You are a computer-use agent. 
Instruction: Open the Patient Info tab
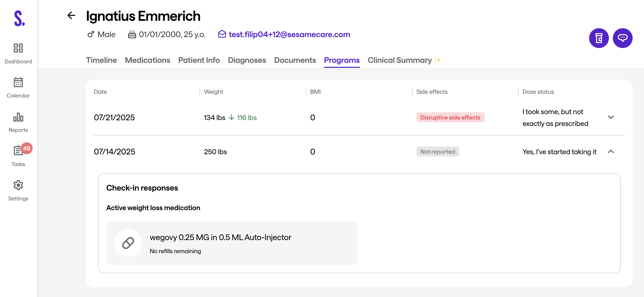(x=199, y=60)
